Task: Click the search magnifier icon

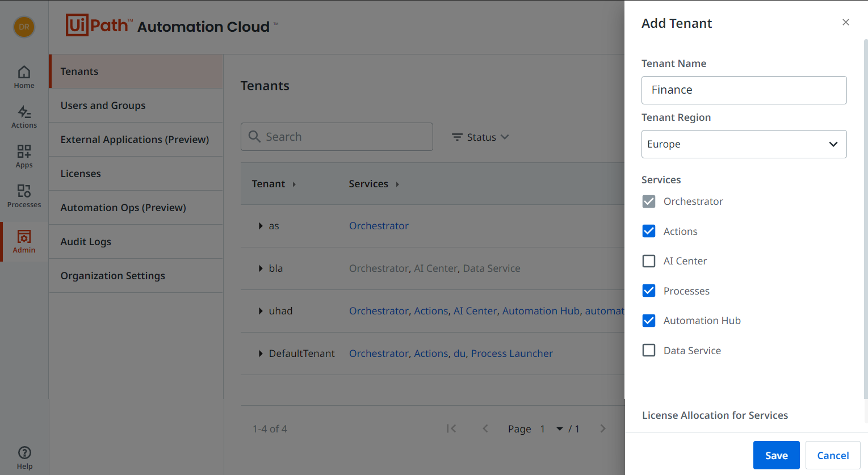Action: (x=254, y=137)
